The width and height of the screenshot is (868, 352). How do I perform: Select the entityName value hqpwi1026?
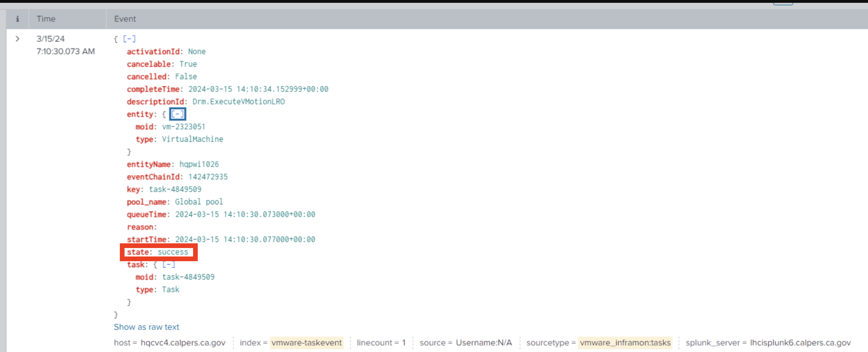[199, 164]
